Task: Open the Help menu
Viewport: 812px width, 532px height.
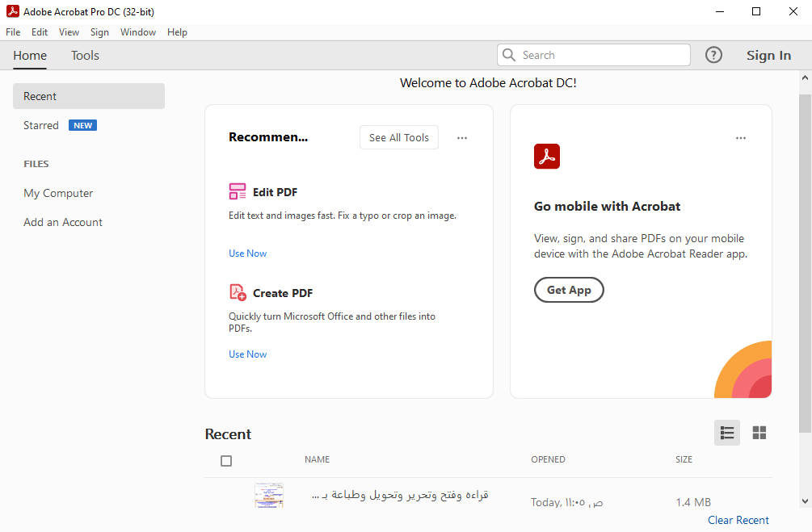Action: [177, 32]
